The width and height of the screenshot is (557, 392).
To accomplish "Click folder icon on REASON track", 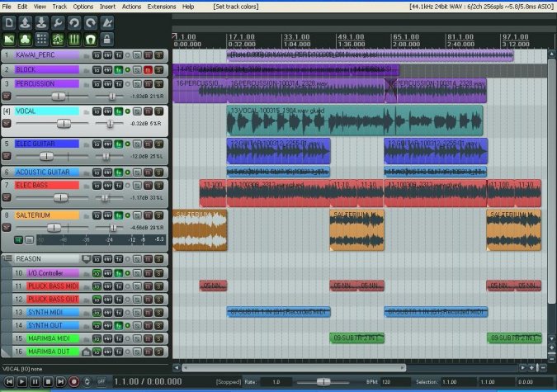I will click(x=86, y=259).
